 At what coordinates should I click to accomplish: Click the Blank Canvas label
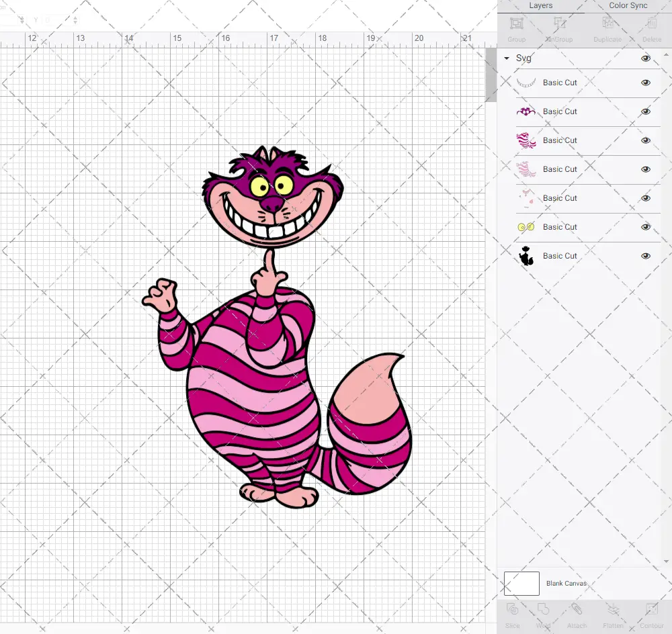pos(566,584)
